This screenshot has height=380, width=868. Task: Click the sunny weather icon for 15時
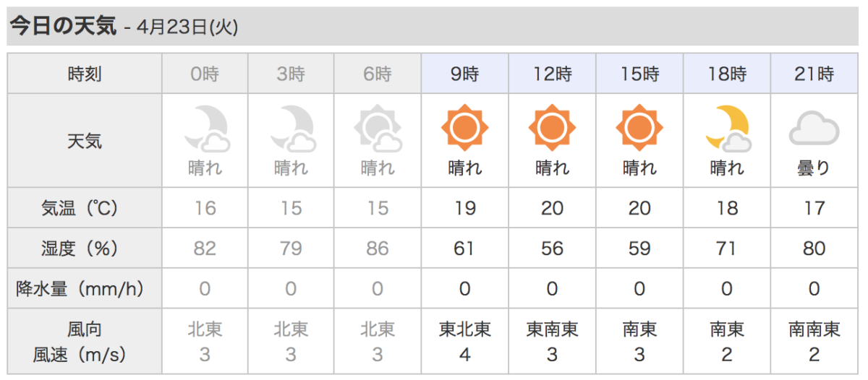click(x=639, y=129)
